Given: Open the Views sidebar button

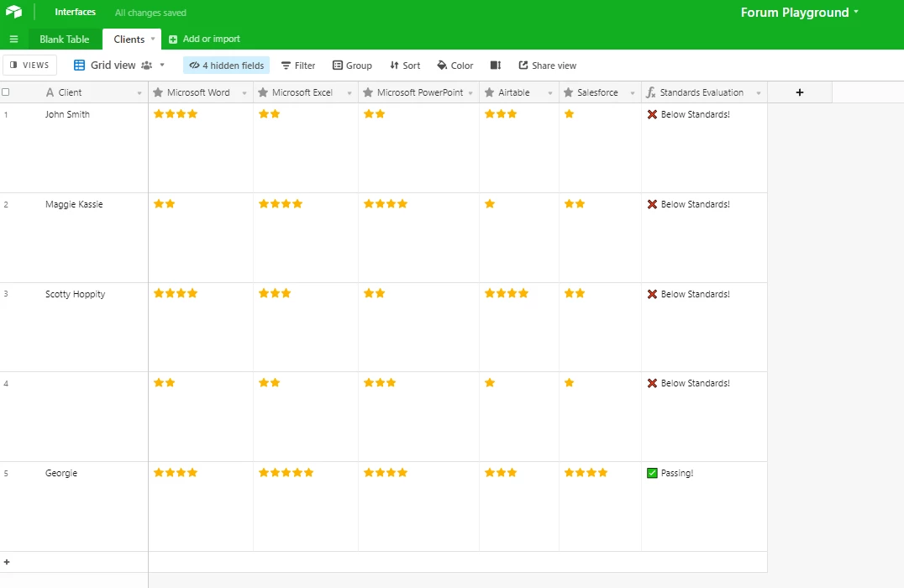Looking at the screenshot, I should (x=30, y=66).
